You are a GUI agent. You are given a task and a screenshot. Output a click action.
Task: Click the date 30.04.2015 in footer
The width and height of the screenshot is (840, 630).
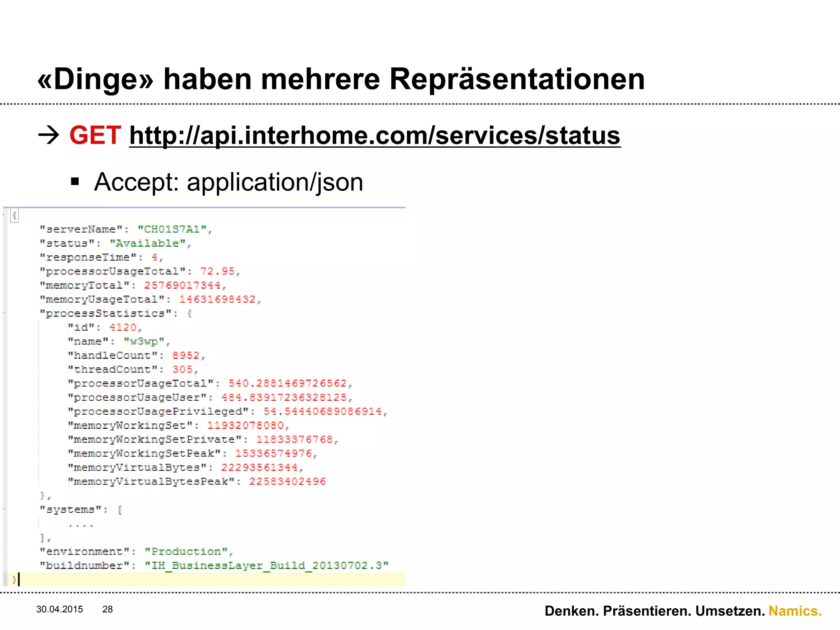[x=59, y=609]
